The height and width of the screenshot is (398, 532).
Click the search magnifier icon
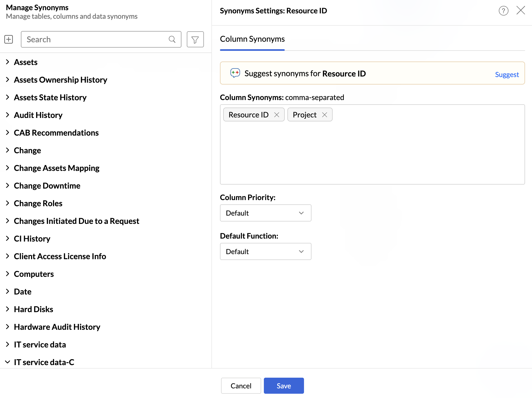(x=172, y=39)
